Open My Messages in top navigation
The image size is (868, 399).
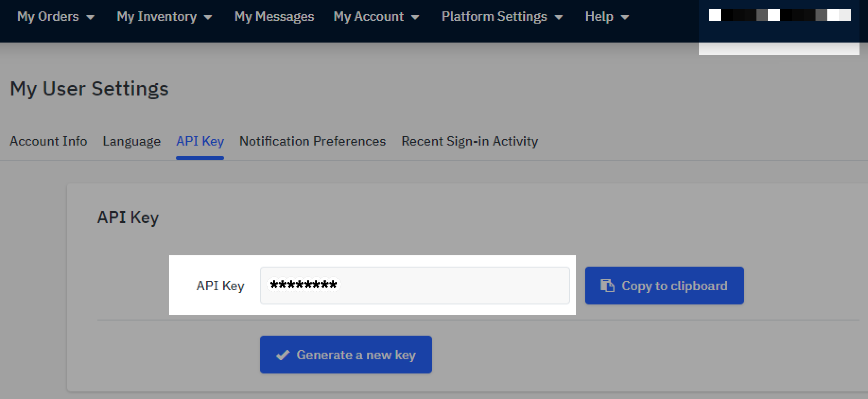(x=274, y=17)
